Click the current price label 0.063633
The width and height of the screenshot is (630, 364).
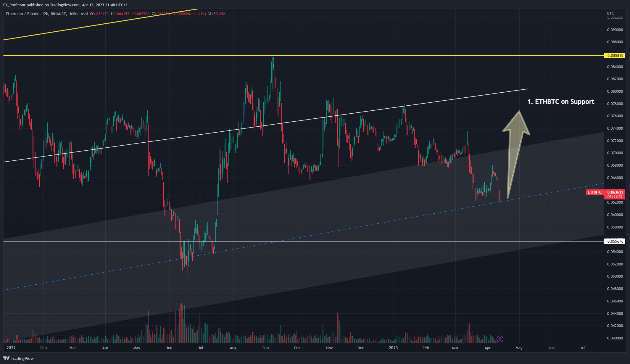pos(615,192)
